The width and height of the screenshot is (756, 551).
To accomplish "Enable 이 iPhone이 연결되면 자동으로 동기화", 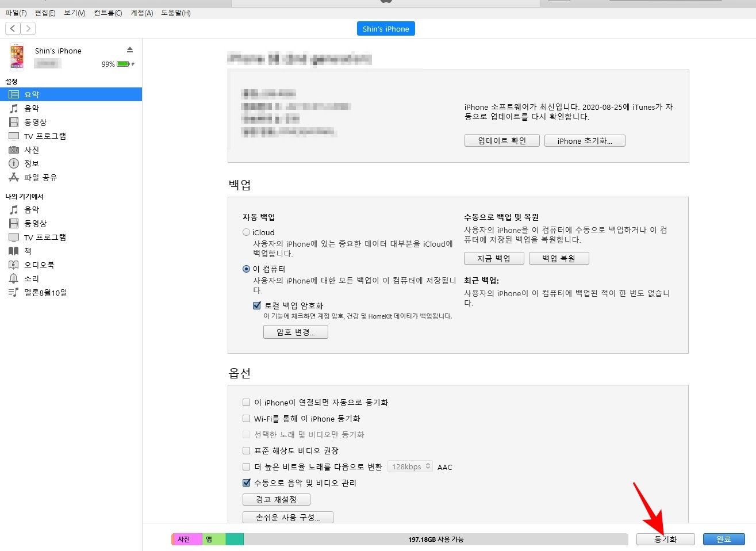I will 246,403.
